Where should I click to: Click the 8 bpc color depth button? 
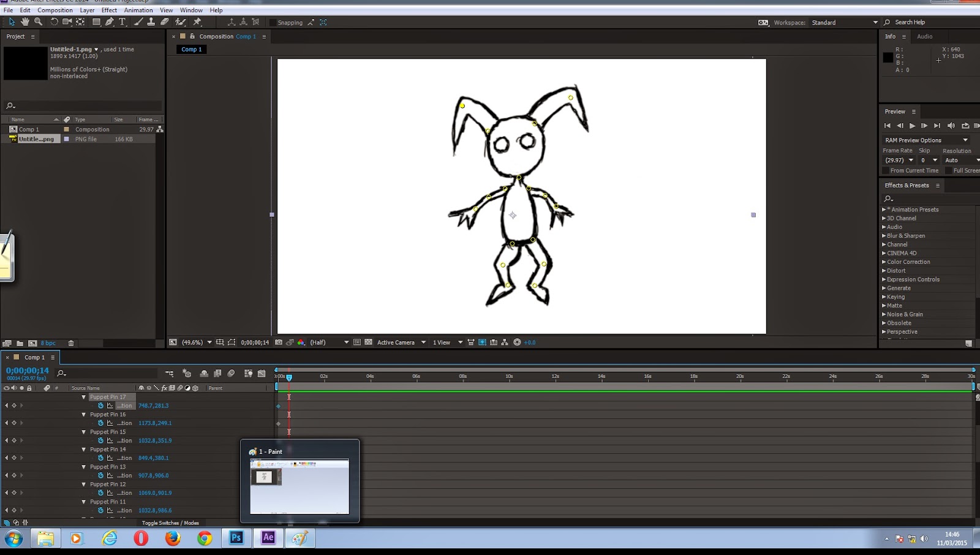pyautogui.click(x=48, y=343)
